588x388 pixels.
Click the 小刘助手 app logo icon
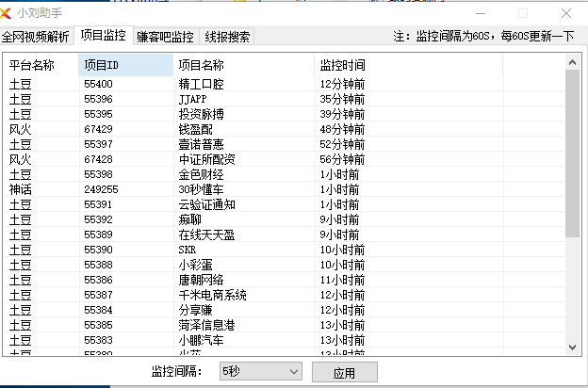point(6,13)
